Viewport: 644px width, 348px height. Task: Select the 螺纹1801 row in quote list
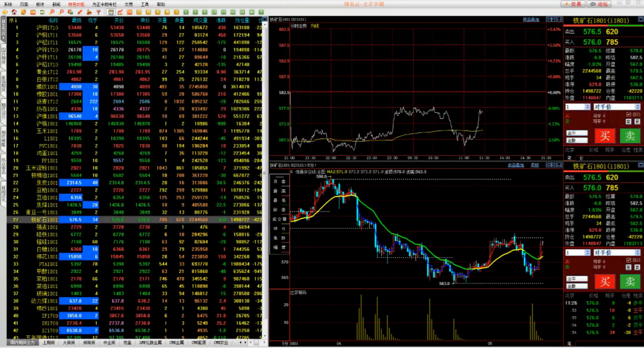pyautogui.click(x=47, y=87)
